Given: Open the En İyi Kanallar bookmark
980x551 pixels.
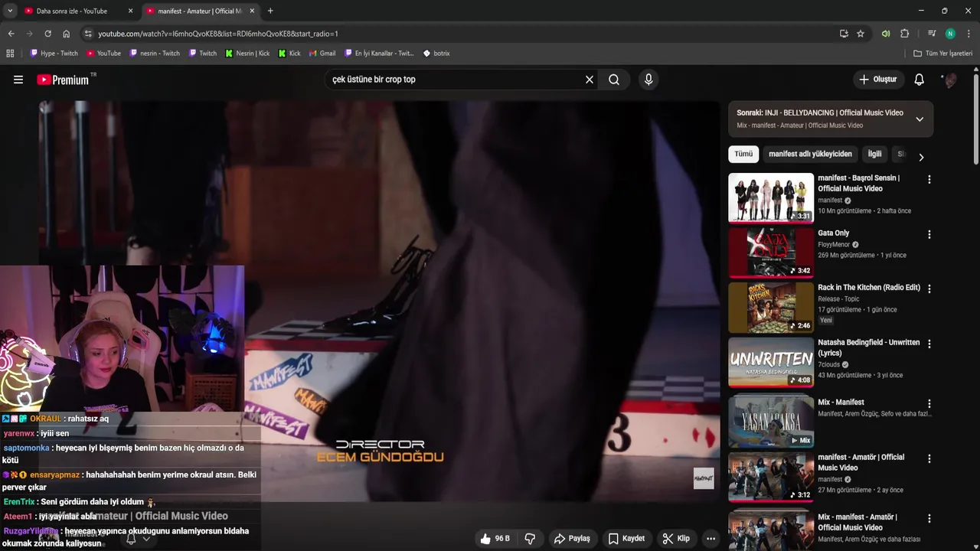Looking at the screenshot, I should tap(379, 54).
